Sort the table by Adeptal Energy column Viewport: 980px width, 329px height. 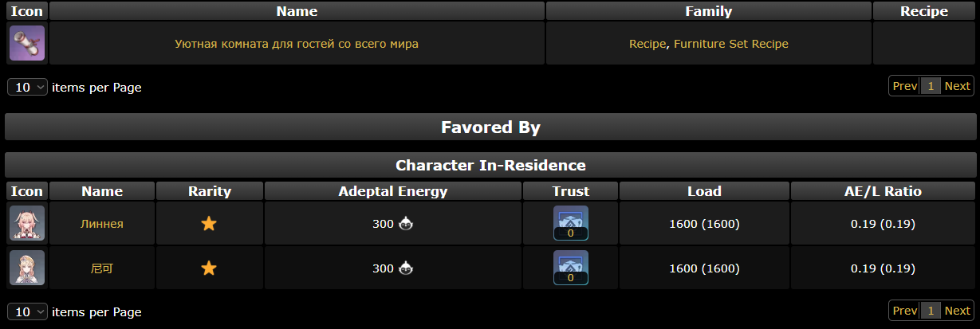click(x=393, y=191)
